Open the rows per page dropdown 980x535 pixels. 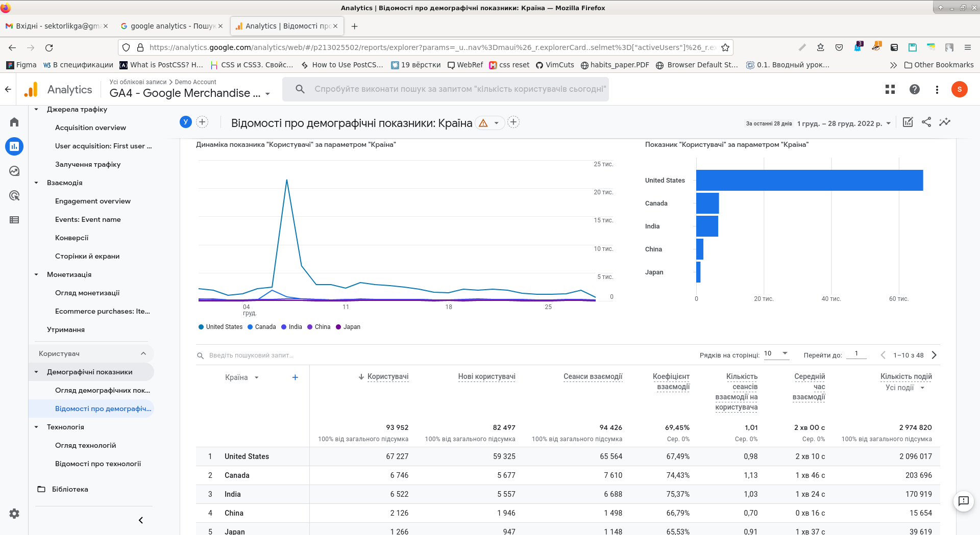tap(776, 354)
